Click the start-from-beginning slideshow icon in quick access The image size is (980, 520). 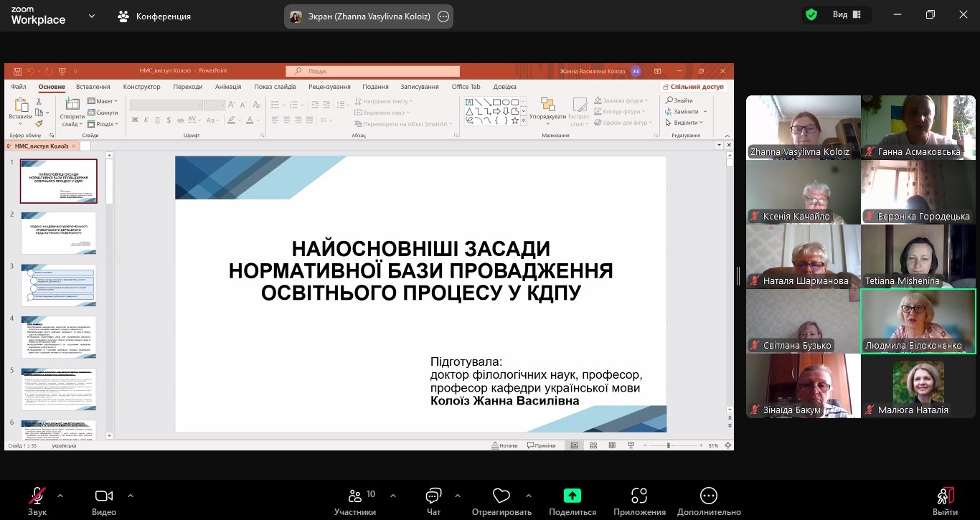[62, 71]
